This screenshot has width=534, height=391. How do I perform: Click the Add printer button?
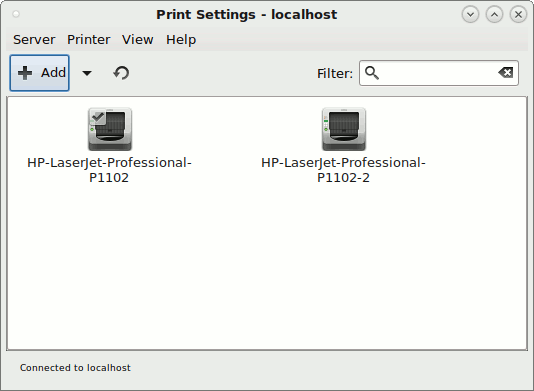point(40,73)
